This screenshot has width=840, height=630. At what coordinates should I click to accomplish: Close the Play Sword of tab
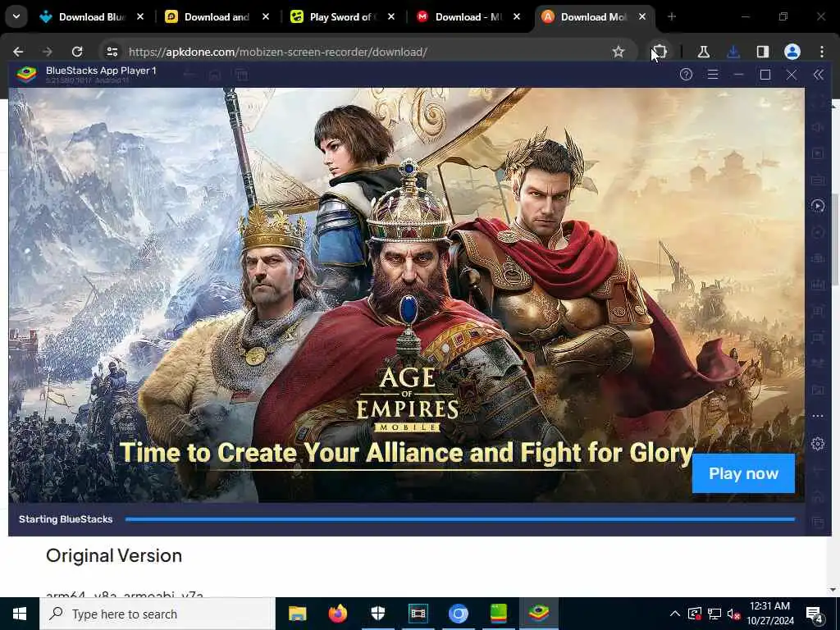(391, 17)
